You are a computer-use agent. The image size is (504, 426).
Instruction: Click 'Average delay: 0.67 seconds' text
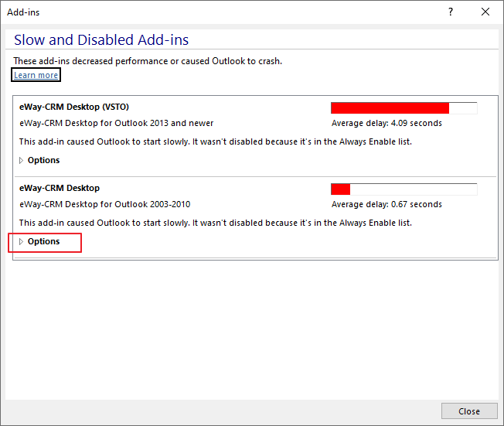(x=387, y=204)
